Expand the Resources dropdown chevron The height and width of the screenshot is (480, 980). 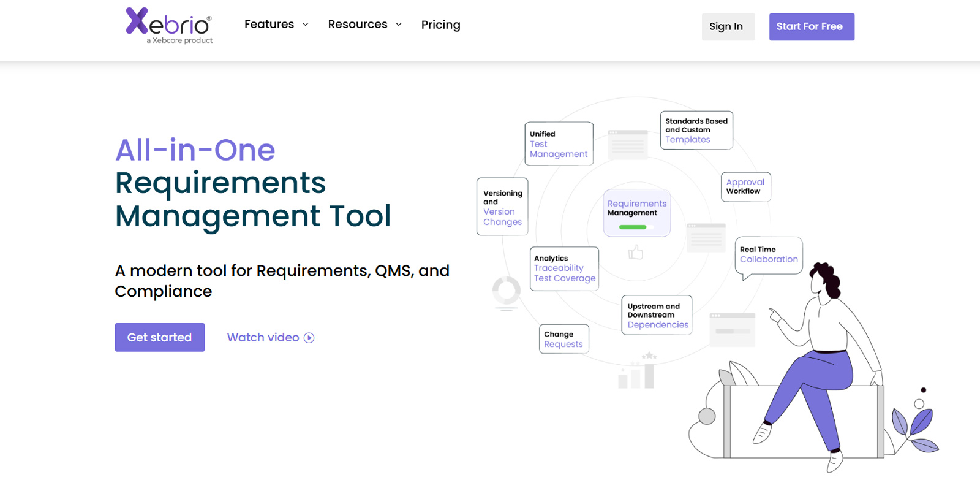pos(399,25)
